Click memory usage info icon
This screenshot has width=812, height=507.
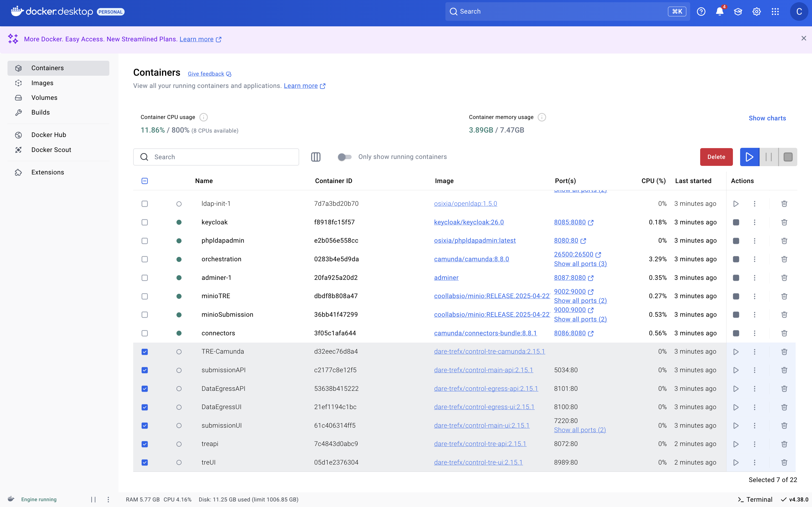click(x=541, y=117)
